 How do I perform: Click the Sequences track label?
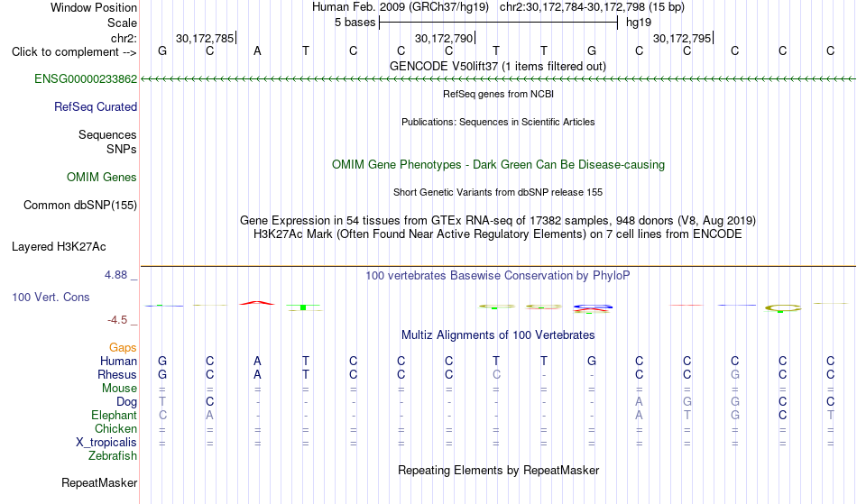[107, 134]
